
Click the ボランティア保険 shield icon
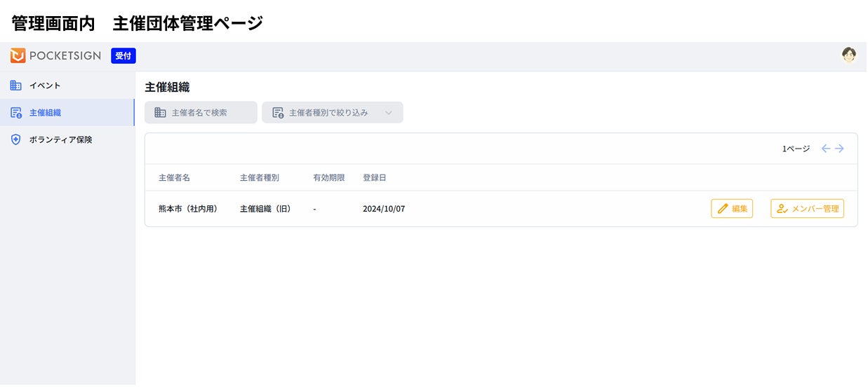click(16, 139)
